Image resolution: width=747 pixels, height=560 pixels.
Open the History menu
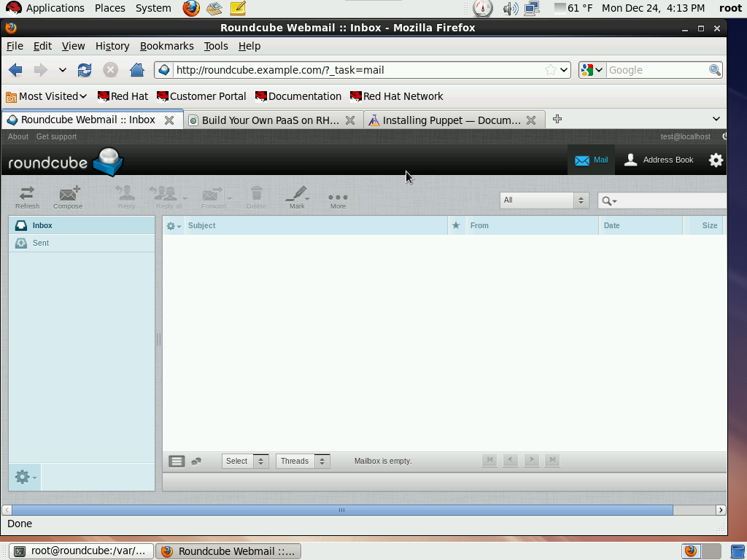[x=112, y=46]
